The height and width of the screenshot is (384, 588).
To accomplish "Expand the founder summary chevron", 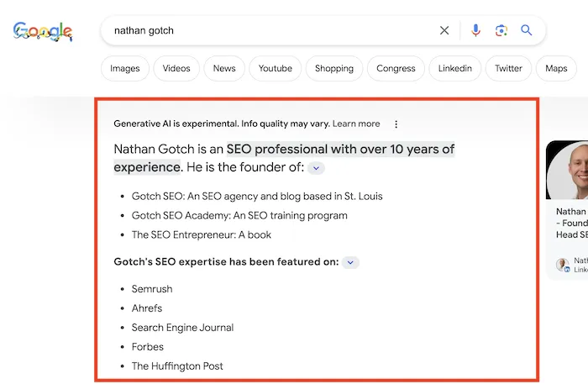I will pyautogui.click(x=315, y=168).
